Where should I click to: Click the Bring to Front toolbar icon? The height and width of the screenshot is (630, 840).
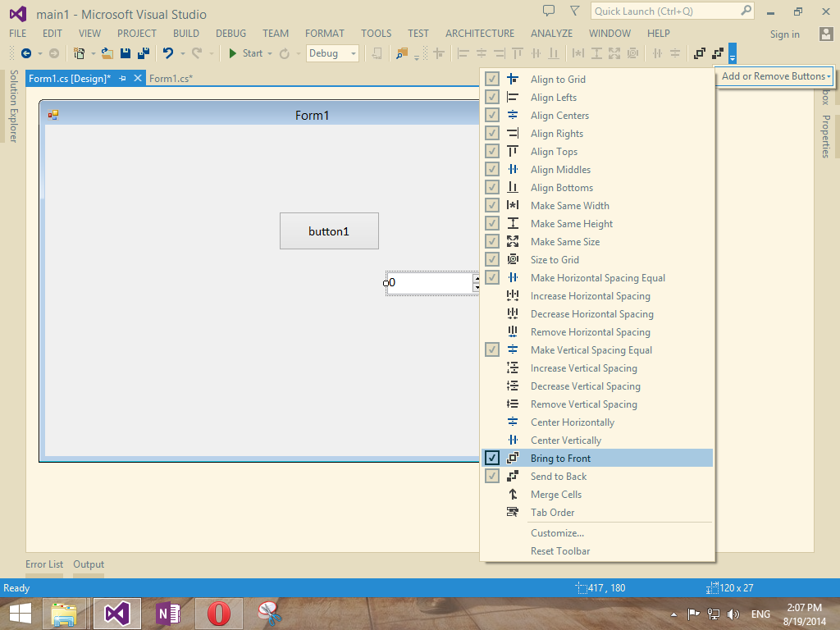coord(699,53)
